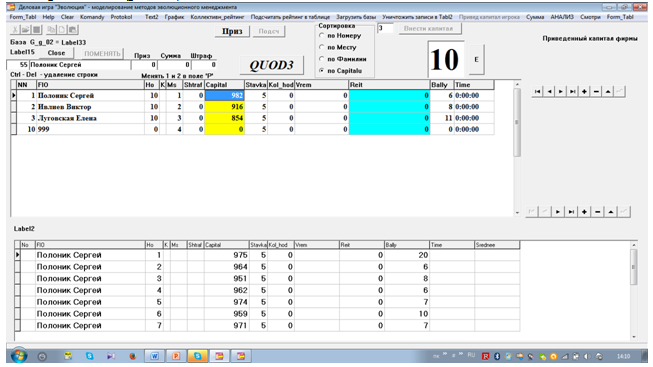653x367 pixels.
Task: Go to next record in upper navigator
Action: (561, 91)
